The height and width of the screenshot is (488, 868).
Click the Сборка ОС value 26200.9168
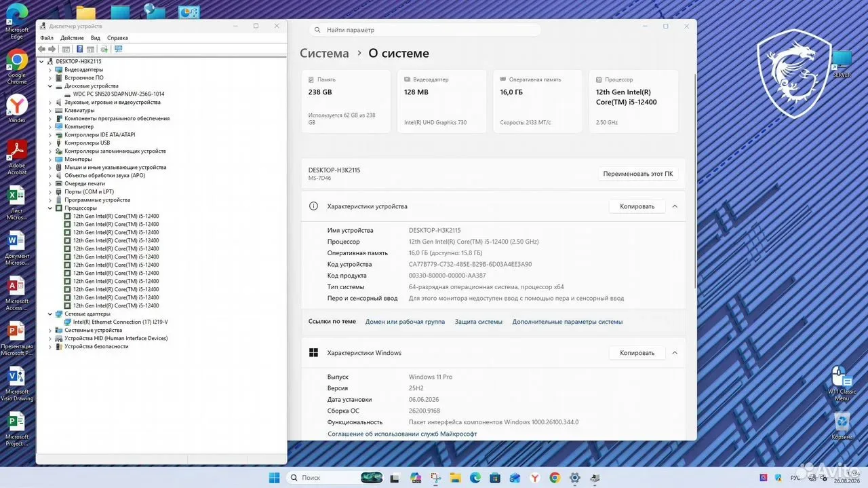[425, 411]
